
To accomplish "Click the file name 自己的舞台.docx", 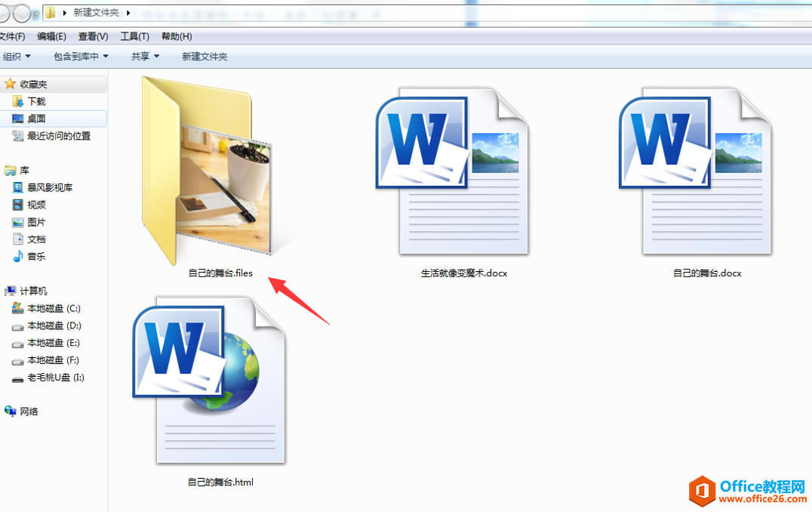I will 707,273.
